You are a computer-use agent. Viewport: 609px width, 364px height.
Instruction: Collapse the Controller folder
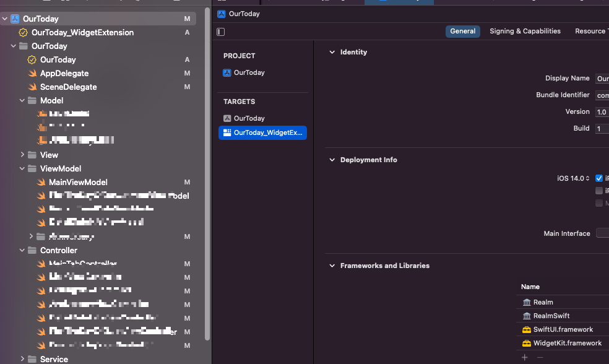[22, 251]
